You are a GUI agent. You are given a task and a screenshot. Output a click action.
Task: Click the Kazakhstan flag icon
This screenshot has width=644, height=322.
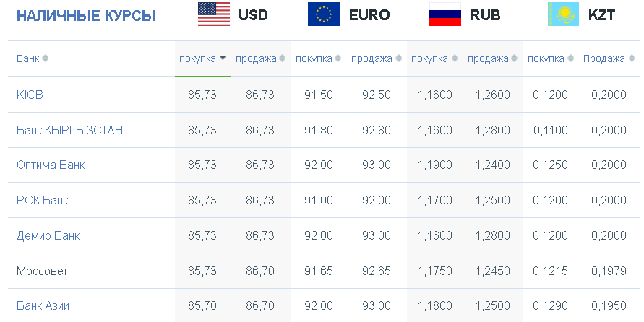[563, 14]
